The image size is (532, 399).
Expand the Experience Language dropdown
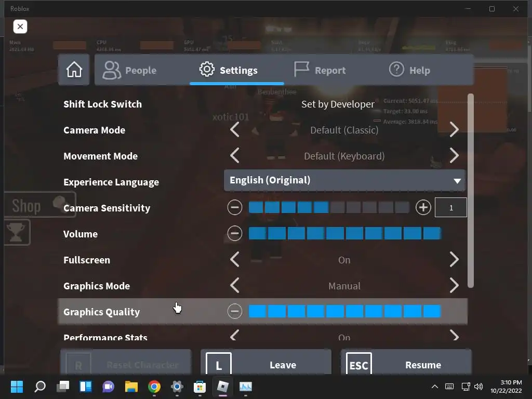click(344, 180)
